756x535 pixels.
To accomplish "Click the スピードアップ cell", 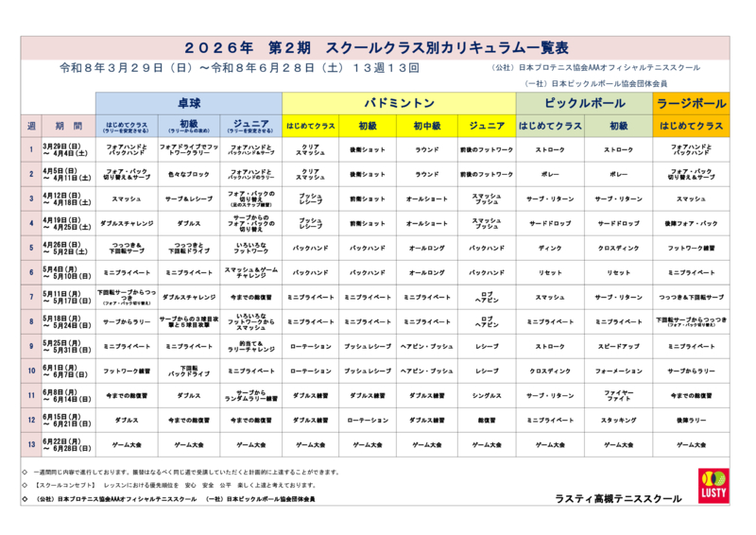I will [619, 346].
